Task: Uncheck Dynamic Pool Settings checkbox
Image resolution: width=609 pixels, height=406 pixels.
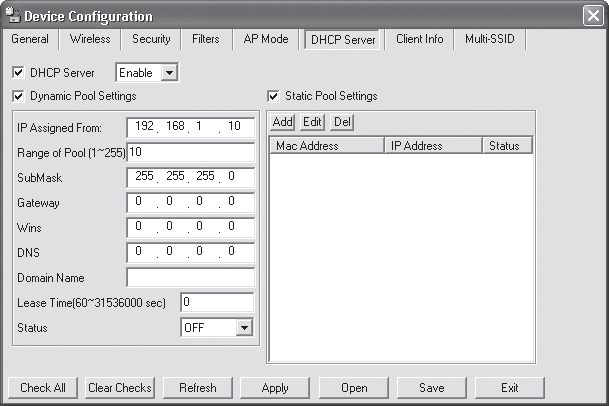Action: pos(18,96)
